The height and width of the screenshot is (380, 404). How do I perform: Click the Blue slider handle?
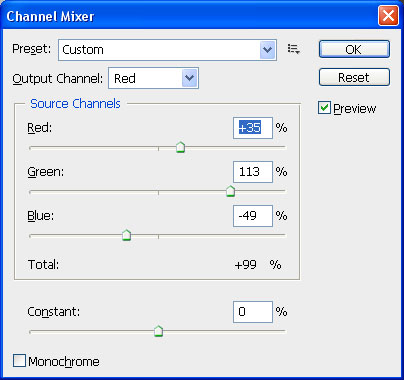point(126,235)
